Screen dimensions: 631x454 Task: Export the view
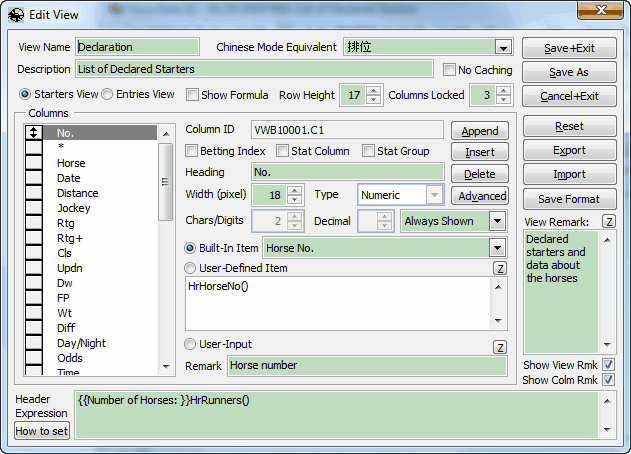pos(569,151)
